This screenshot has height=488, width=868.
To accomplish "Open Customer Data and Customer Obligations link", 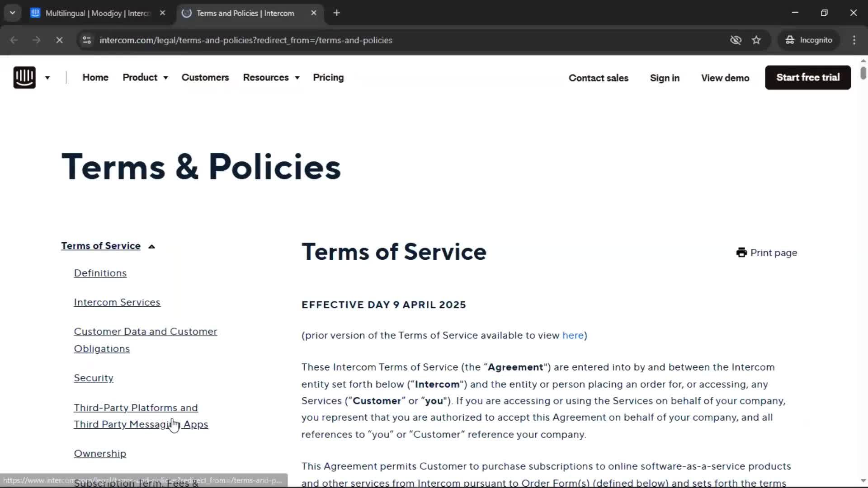I will pos(146,340).
